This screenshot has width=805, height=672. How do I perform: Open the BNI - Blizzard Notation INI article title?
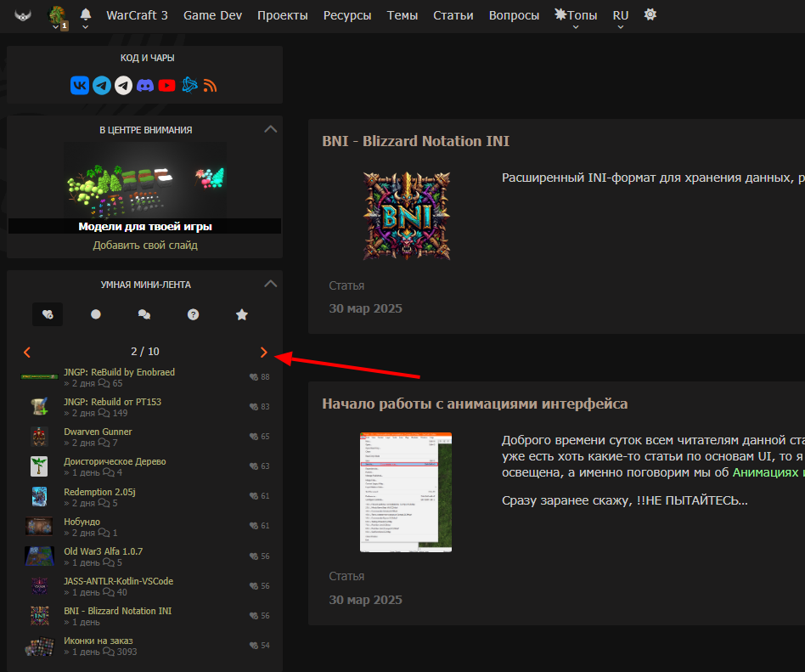point(415,141)
